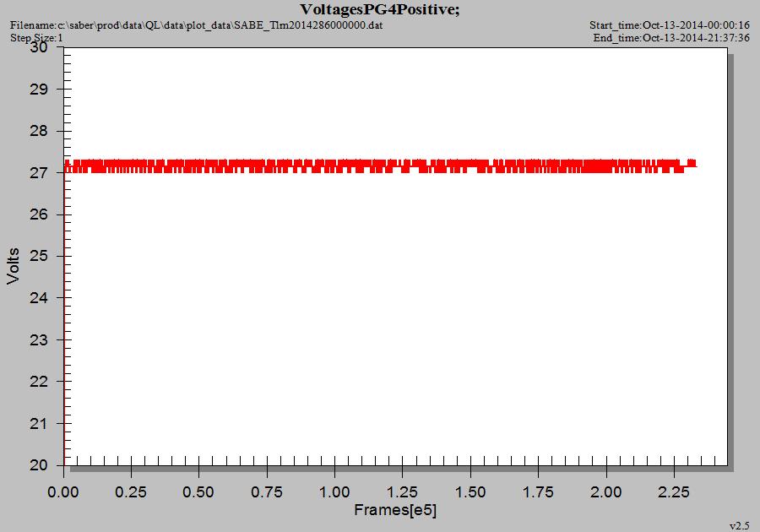
Task: Click y-axis tick label 30
Action: coord(39,47)
